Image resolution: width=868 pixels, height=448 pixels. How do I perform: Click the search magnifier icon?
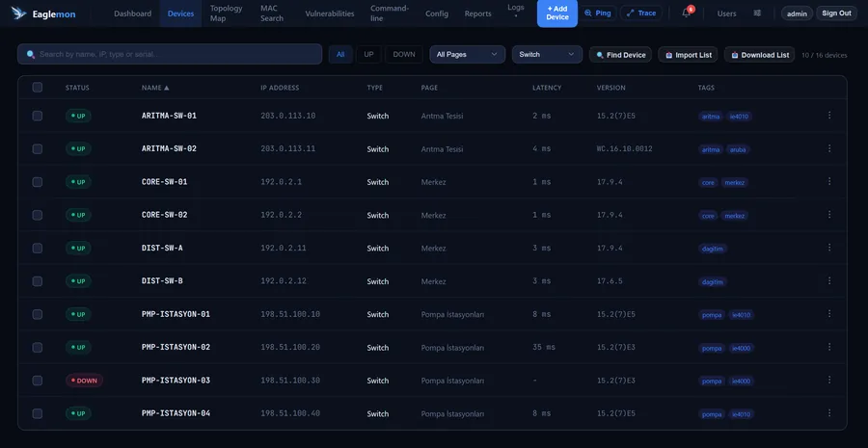coord(31,54)
